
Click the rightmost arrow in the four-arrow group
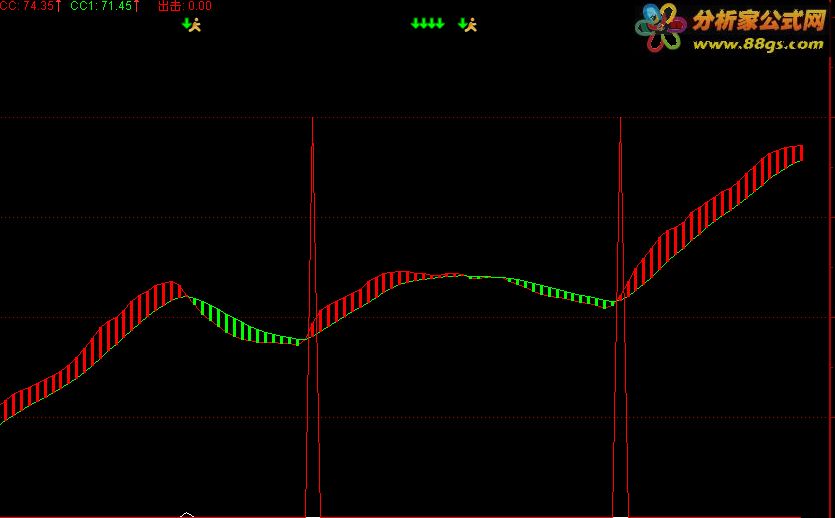[440, 23]
